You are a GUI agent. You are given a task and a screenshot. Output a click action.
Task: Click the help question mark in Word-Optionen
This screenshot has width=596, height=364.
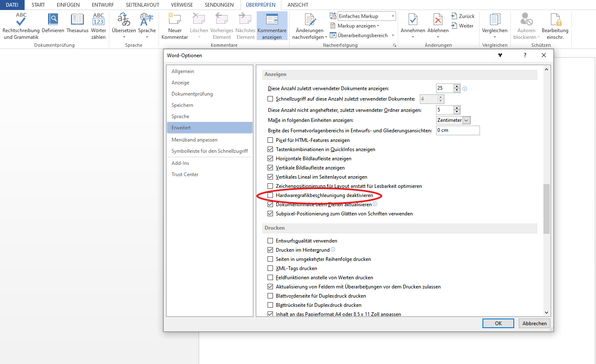(525, 55)
